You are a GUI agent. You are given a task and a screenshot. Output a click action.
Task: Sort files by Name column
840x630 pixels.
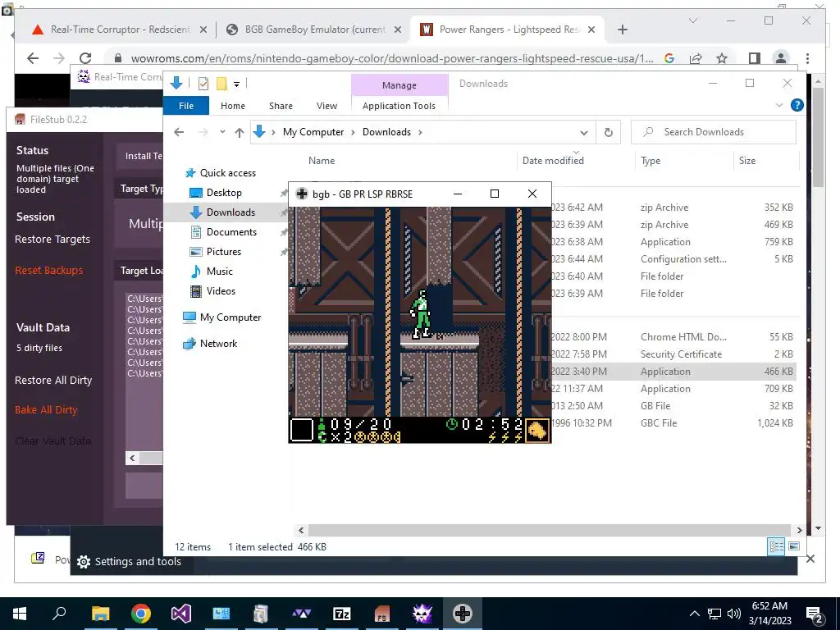pos(322,161)
